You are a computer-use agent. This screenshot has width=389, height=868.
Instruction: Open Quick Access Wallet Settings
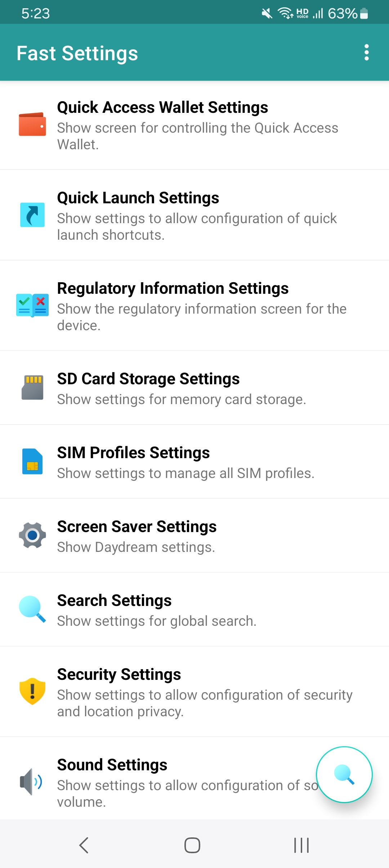pyautogui.click(x=162, y=107)
